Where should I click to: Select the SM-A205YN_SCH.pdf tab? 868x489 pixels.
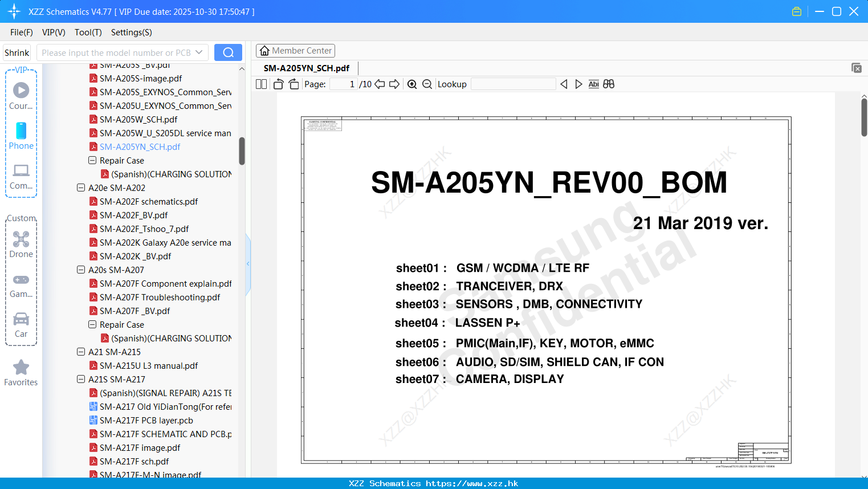point(307,68)
